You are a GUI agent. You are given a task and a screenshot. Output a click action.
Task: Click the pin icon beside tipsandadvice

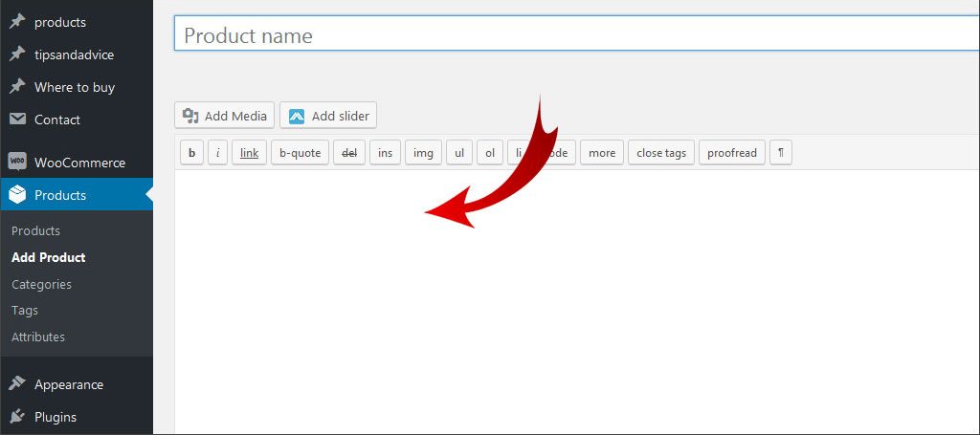click(x=16, y=54)
